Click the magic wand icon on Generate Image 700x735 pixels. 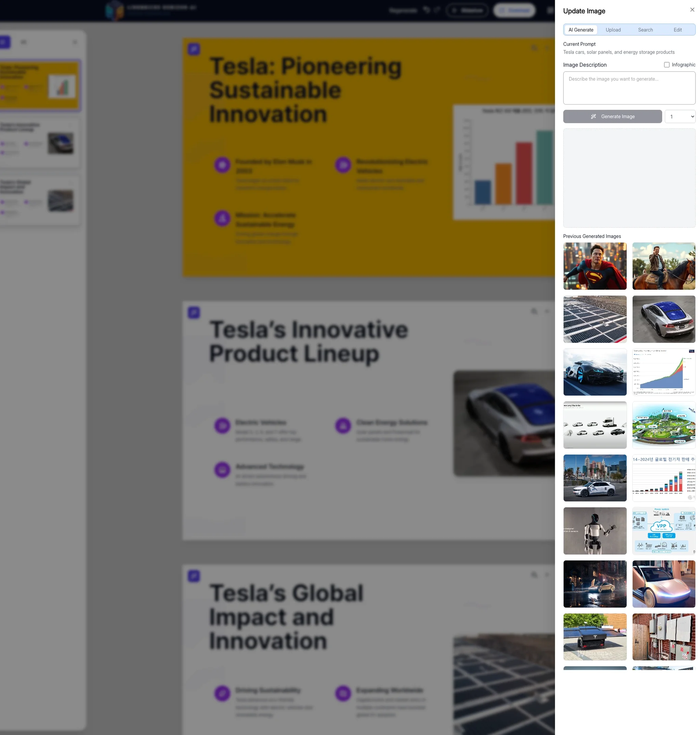tap(593, 117)
